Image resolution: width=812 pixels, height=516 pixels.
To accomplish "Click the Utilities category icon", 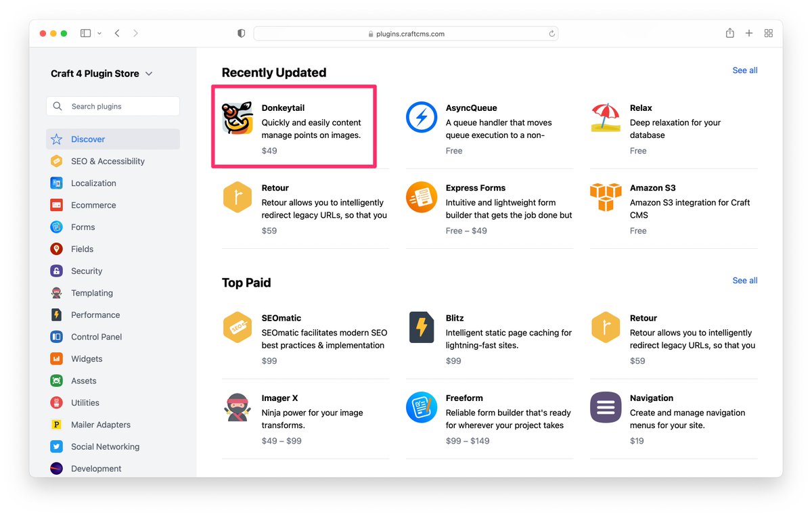I will coord(57,403).
